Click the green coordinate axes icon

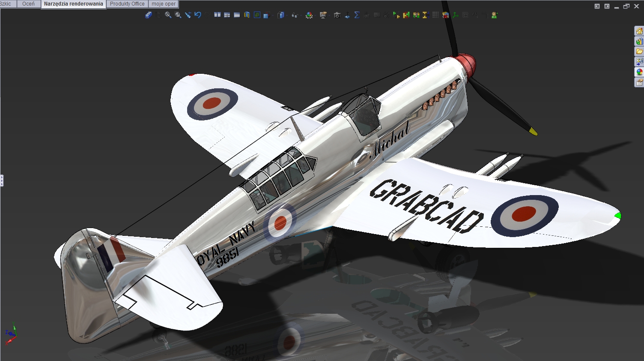(x=455, y=15)
